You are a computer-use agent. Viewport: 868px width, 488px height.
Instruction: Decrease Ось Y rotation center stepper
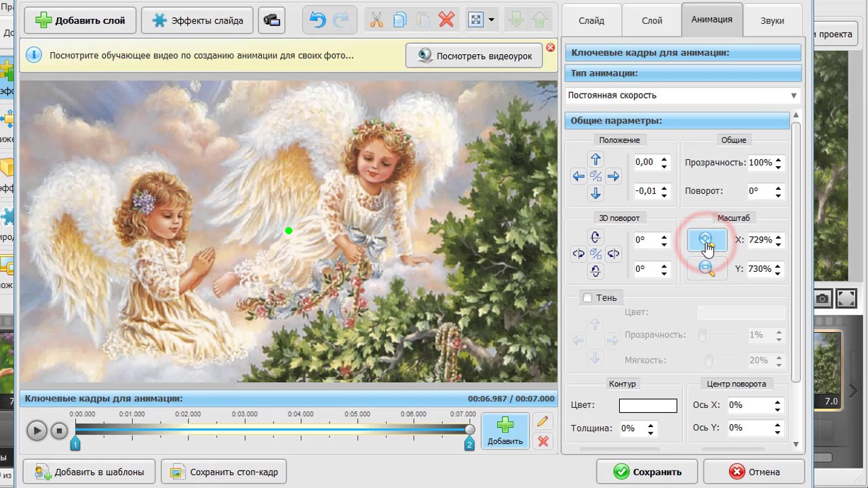click(x=778, y=431)
